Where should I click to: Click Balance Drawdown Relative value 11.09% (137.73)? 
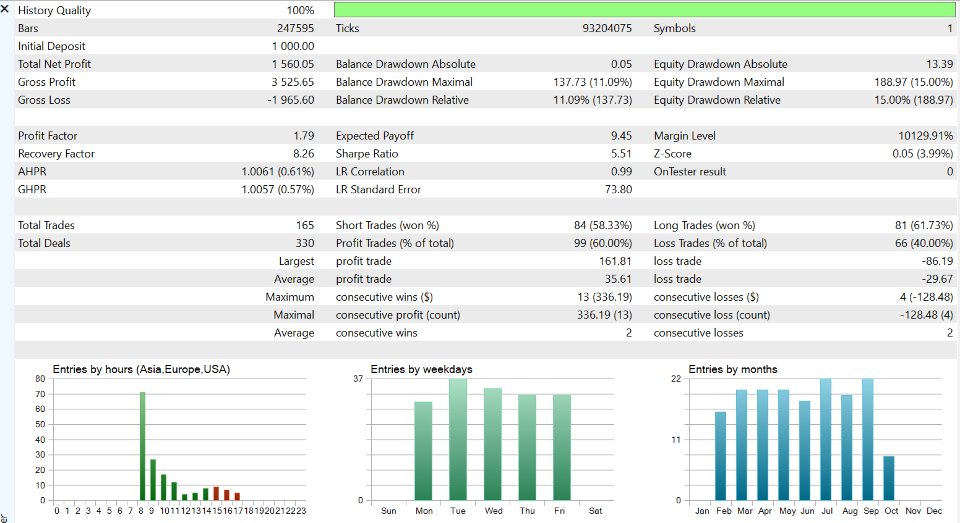click(592, 100)
